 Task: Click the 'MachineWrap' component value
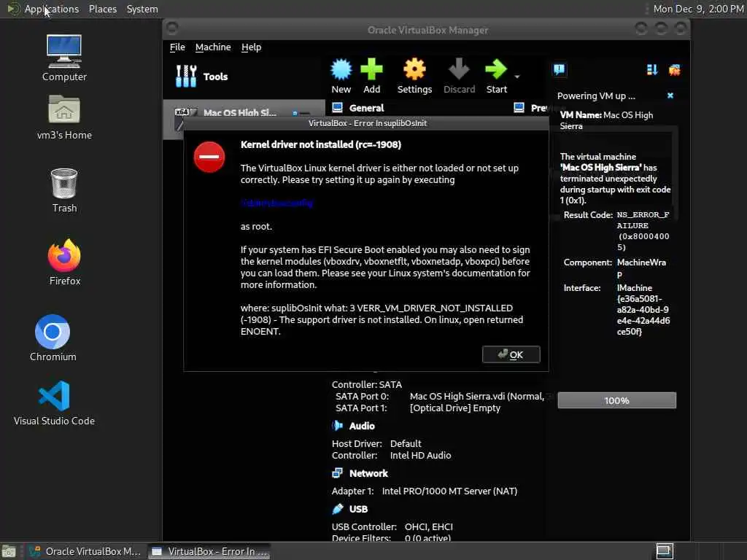(640, 268)
